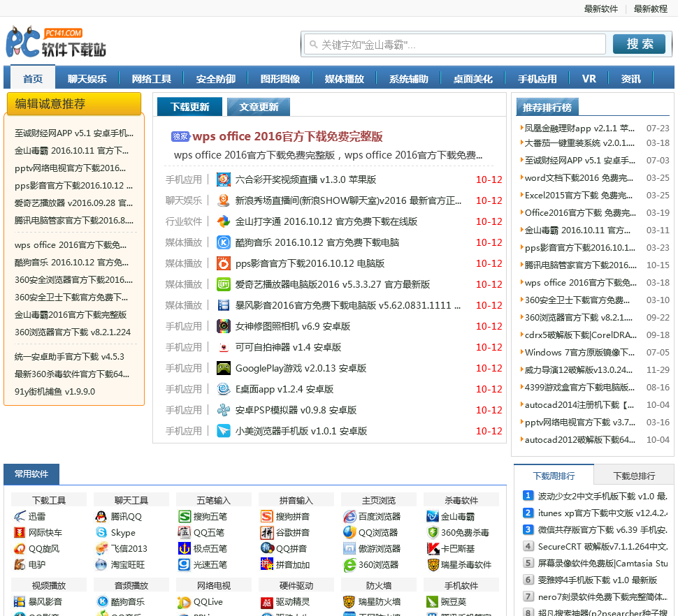Image resolution: width=678 pixels, height=616 pixels.
Task: Click the 搜狗五笔 icon
Action: click(185, 516)
